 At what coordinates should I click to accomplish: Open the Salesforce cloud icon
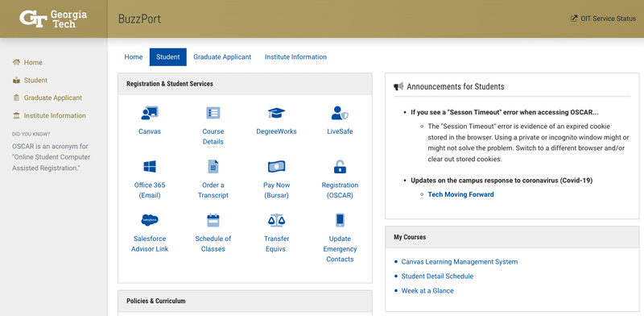(150, 220)
